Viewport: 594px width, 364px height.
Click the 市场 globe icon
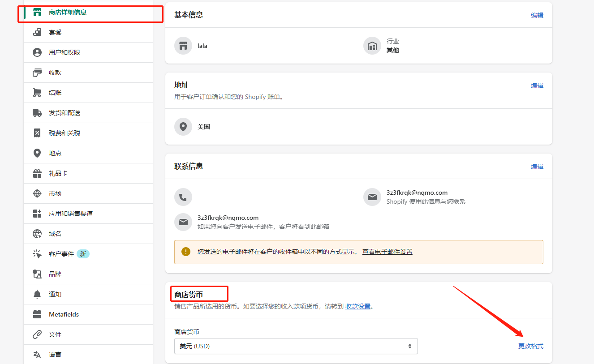tap(37, 193)
